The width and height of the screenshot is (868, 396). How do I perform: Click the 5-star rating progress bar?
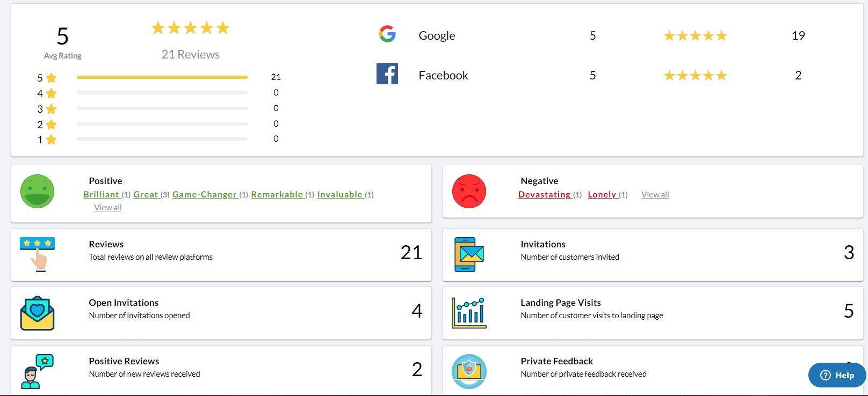click(x=162, y=77)
